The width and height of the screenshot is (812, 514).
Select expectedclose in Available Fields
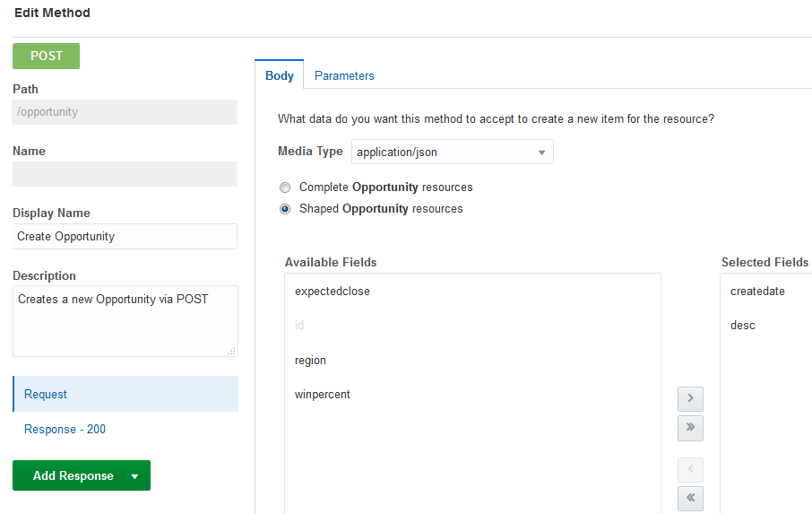(333, 292)
